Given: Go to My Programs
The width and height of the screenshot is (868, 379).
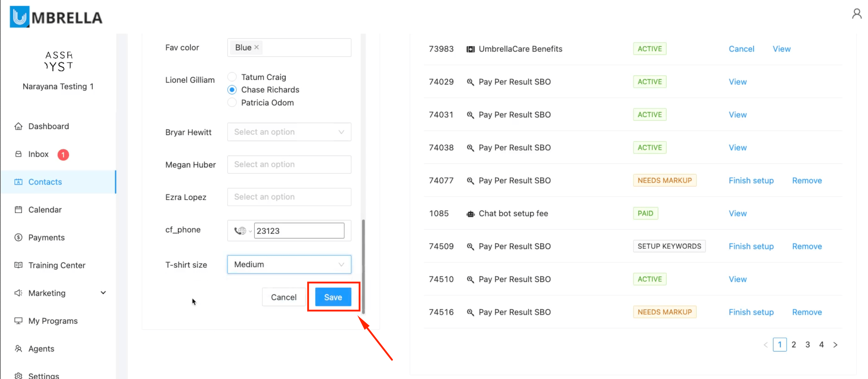Looking at the screenshot, I should pyautogui.click(x=53, y=321).
